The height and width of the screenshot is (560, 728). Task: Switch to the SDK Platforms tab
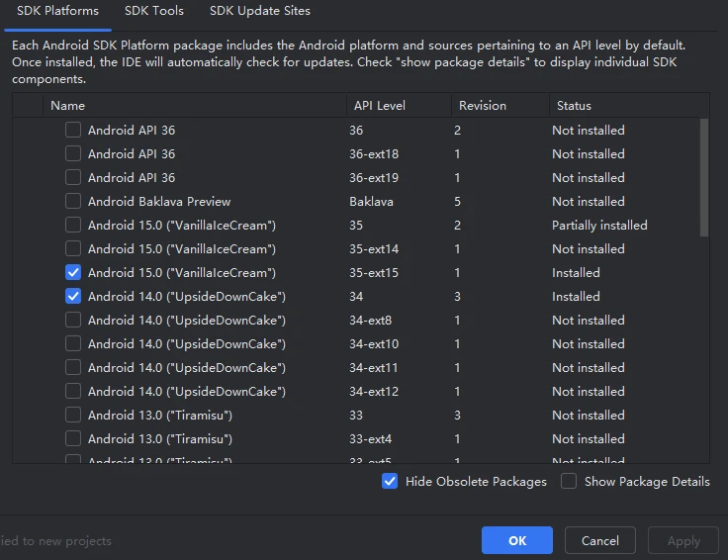pos(57,11)
